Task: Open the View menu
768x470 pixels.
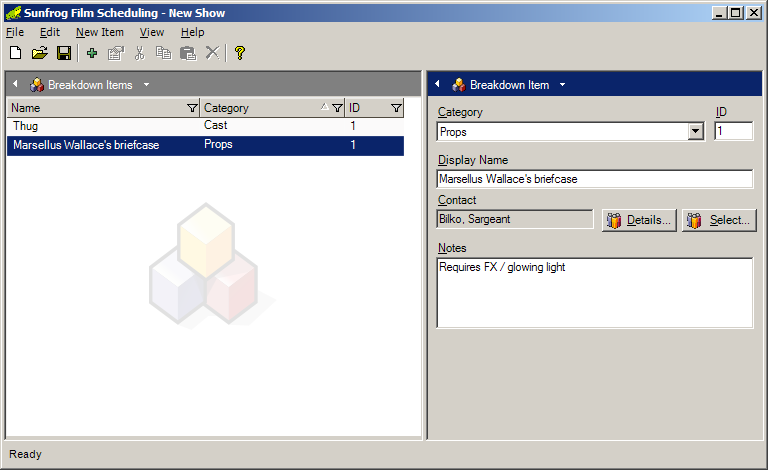Action: tap(152, 32)
